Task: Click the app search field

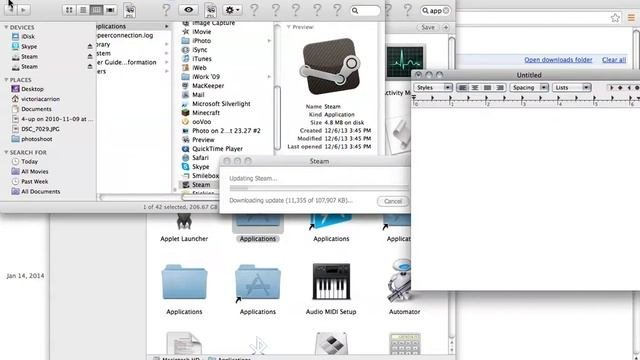Action: 436,11
